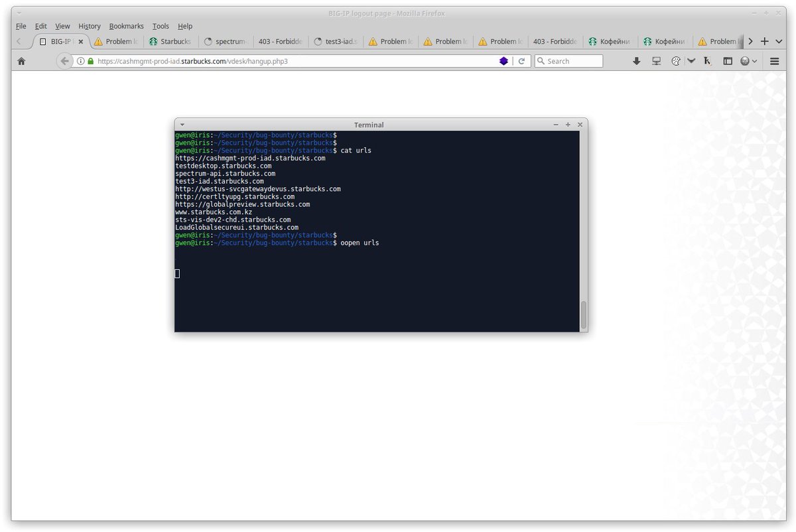Toggle the sidebar toolbar icon
The image size is (796, 532).
728,61
